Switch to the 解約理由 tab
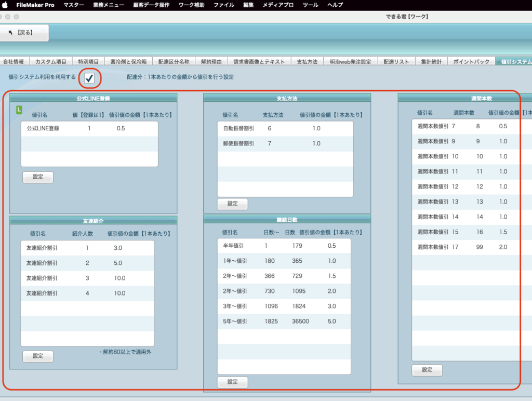Image resolution: width=532 pixels, height=401 pixels. tap(211, 61)
